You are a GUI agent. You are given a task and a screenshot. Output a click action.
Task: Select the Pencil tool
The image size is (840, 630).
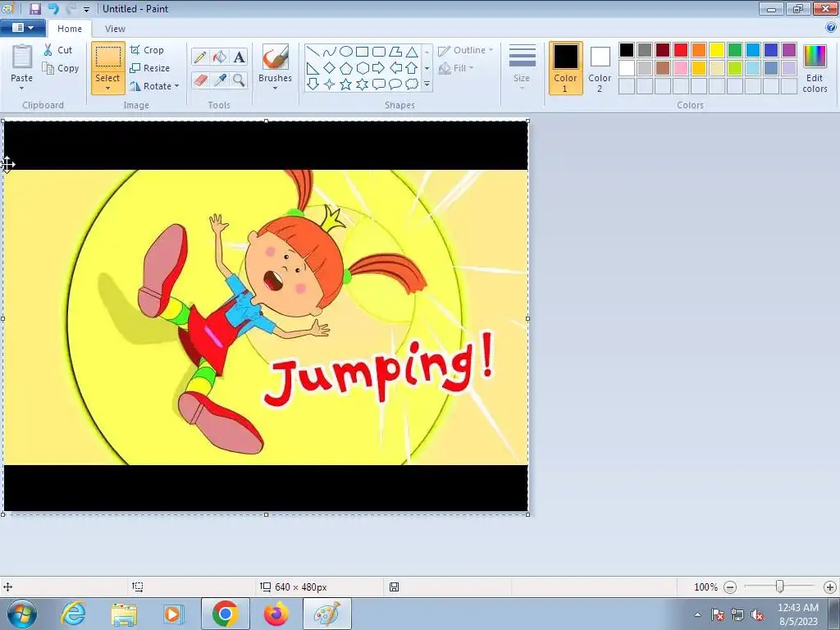coord(200,57)
